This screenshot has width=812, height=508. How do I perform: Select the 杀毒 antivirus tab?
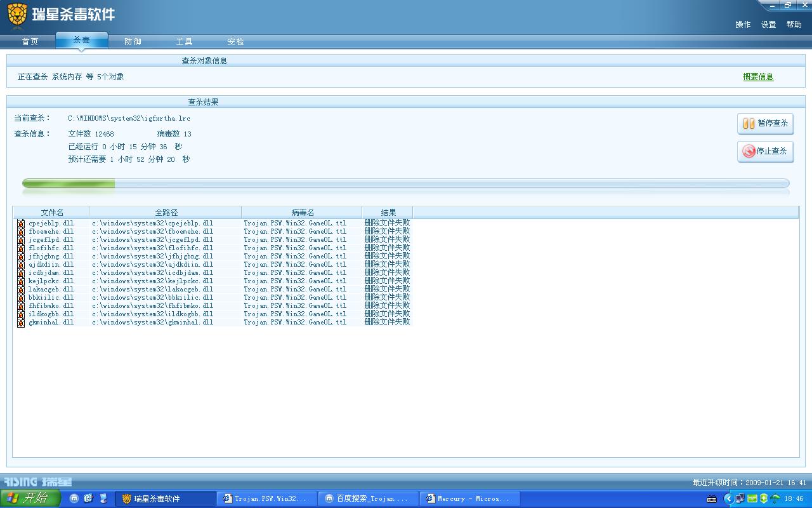[82, 40]
